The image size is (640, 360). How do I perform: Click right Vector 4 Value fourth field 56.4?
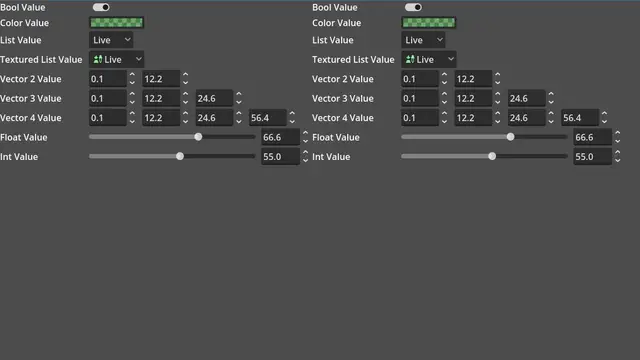[x=580, y=118]
